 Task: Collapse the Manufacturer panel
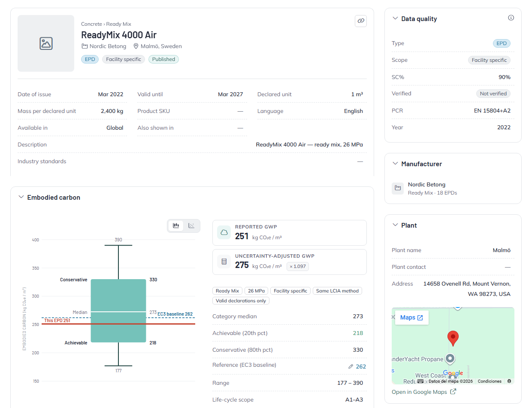[396, 164]
